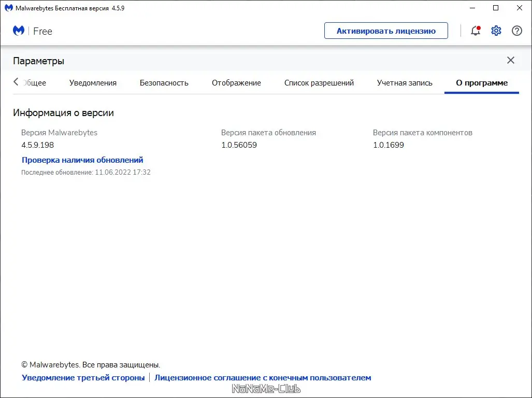Maximize the Malwarebytes window
The height and width of the screenshot is (398, 532).
click(x=496, y=8)
